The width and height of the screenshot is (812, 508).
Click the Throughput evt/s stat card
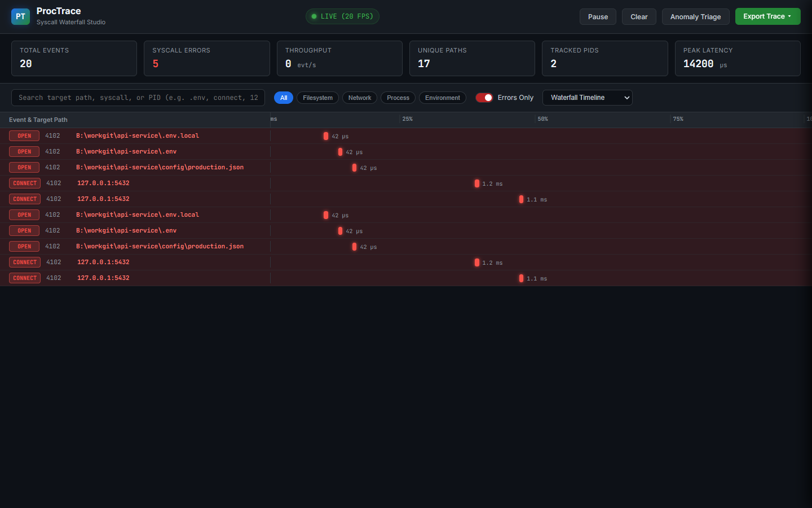[339, 58]
